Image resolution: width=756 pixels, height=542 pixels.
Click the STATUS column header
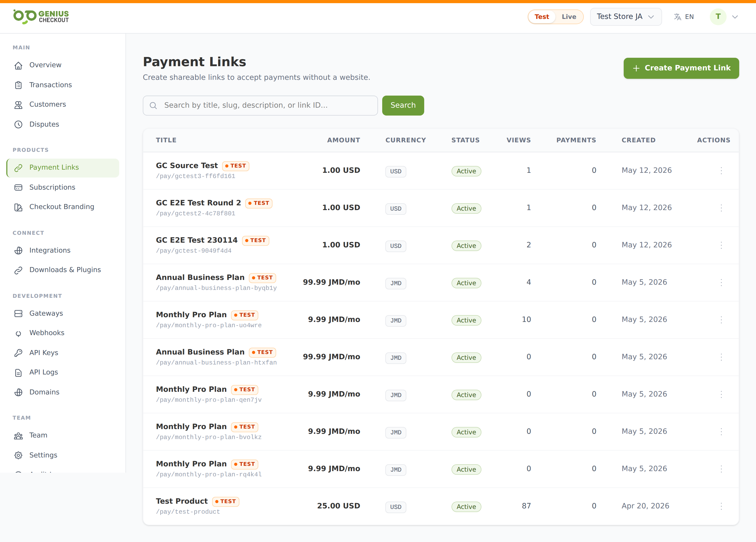point(465,140)
